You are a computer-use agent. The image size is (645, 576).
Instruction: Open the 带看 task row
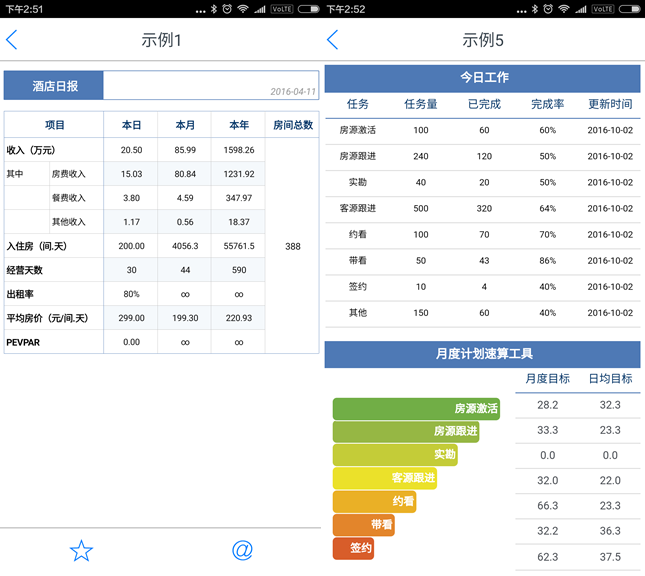click(482, 260)
